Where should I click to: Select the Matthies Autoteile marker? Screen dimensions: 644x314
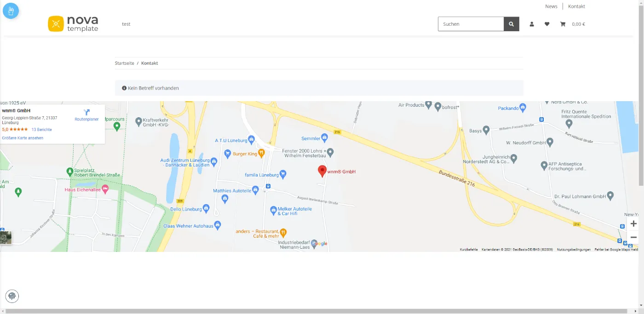click(x=256, y=190)
